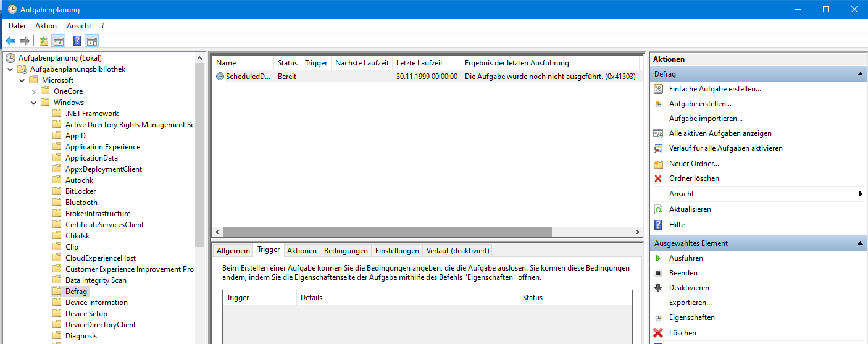Click the Einfache Aufgabe erstellen icon
868x344 pixels.
(x=658, y=89)
